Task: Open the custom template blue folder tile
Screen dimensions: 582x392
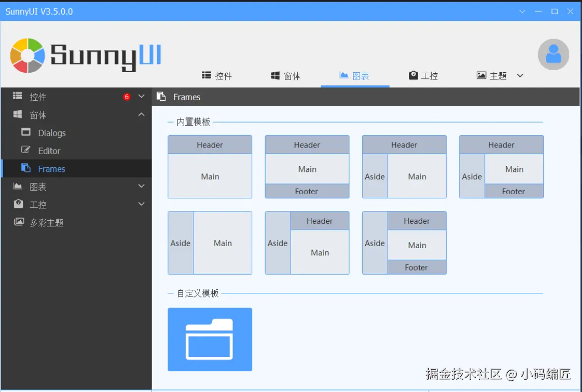Action: [x=210, y=339]
